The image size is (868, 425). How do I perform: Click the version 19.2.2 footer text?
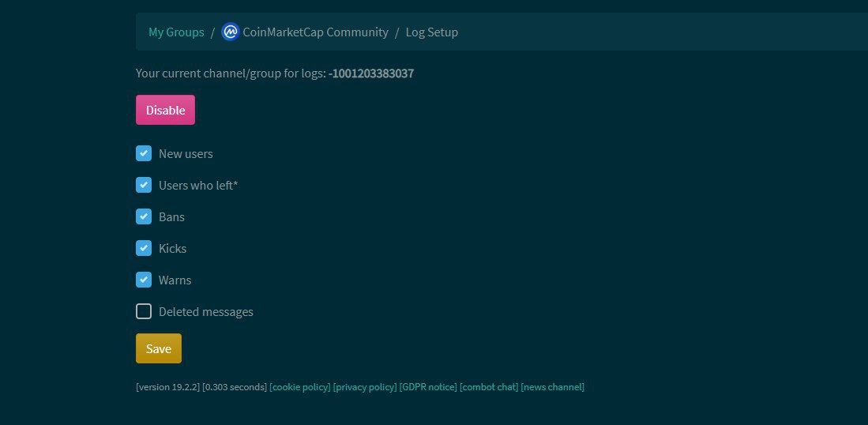167,387
